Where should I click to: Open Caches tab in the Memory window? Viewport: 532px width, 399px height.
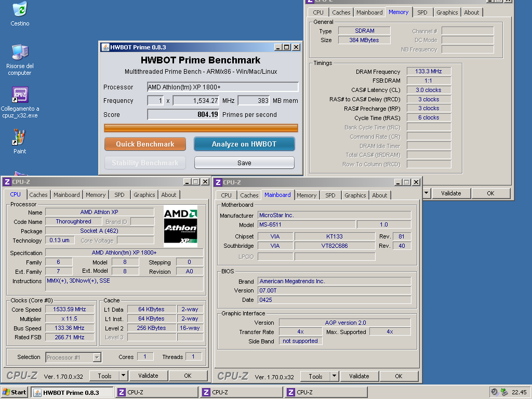[x=341, y=12]
